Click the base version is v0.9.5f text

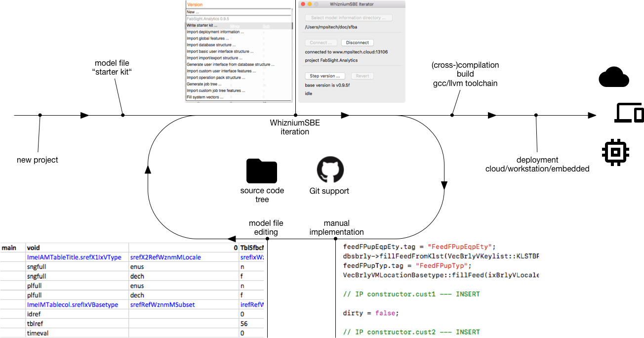pyautogui.click(x=328, y=85)
